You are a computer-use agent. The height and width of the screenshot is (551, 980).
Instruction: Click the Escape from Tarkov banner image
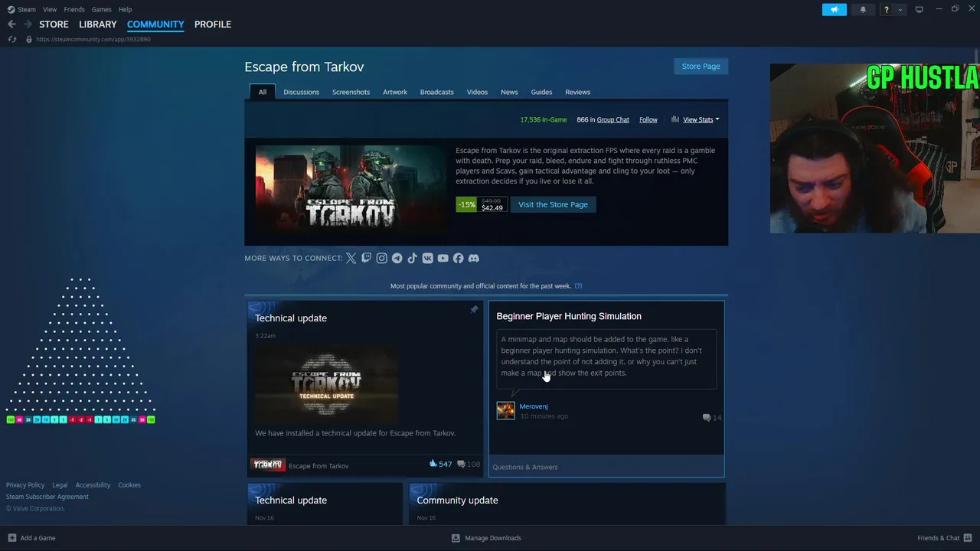point(351,190)
